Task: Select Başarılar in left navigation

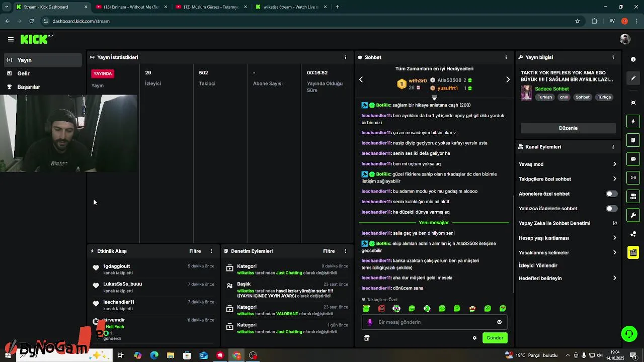Action: click(42, 87)
